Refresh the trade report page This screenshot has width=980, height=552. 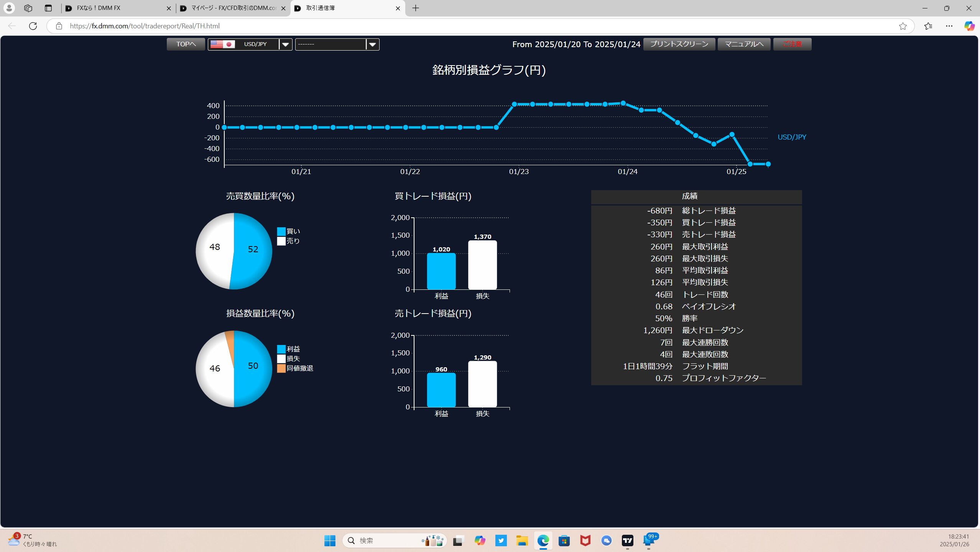[x=33, y=26]
